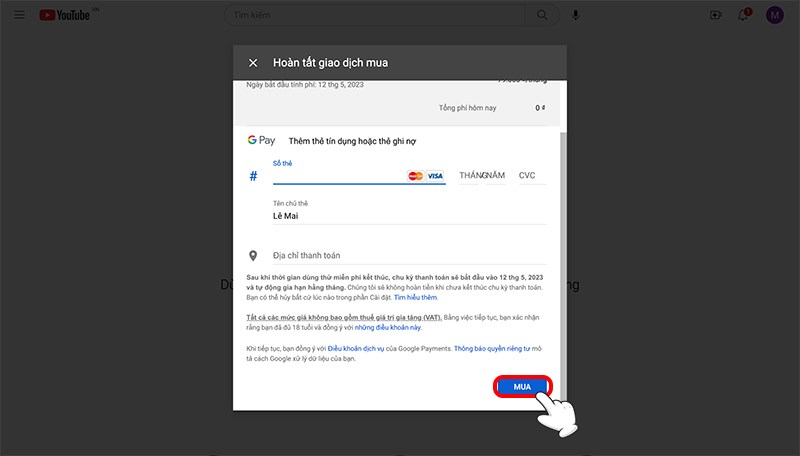Click the Hoàn tất giao dịch mua title
Viewport: 800px width, 456px height.
pos(330,63)
